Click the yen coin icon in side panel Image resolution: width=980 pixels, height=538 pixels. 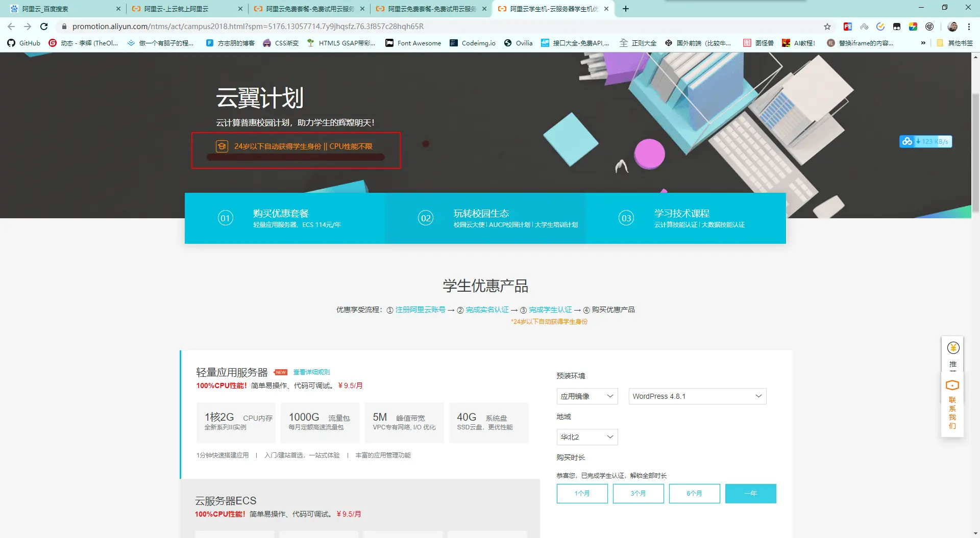953,348
